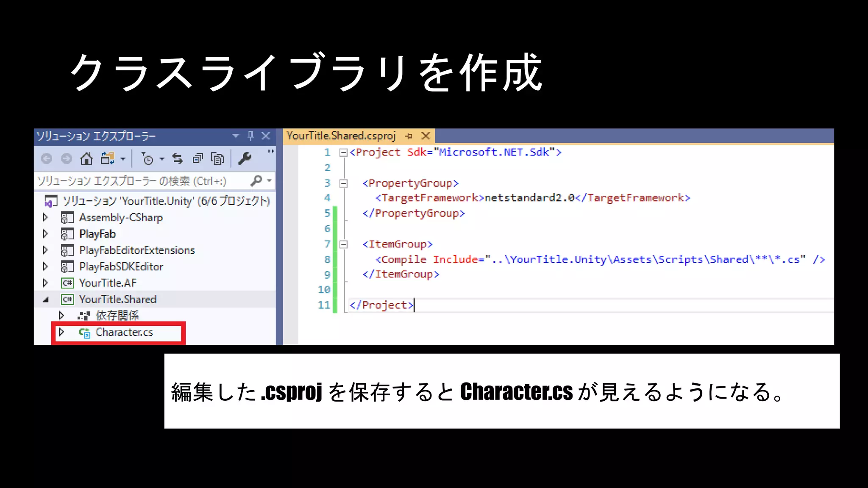Open Properties with the wrench icon
The image size is (868, 488).
coord(245,158)
